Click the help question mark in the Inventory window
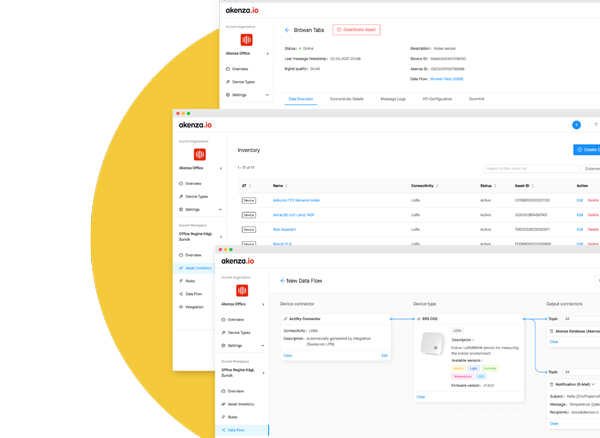The image size is (600, 438). tap(595, 125)
